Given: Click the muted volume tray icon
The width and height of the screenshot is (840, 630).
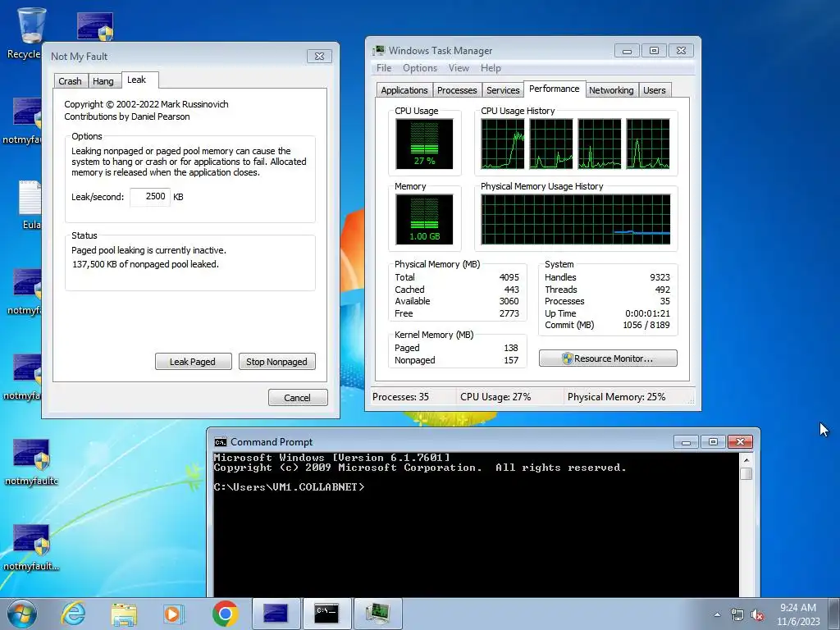Looking at the screenshot, I should pos(757,615).
